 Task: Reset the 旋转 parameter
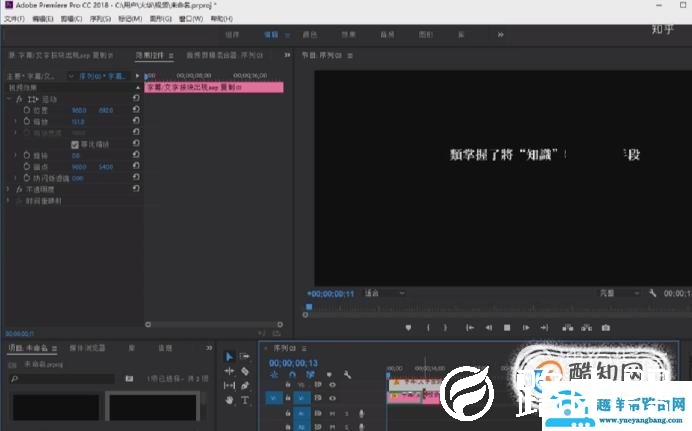tap(136, 154)
